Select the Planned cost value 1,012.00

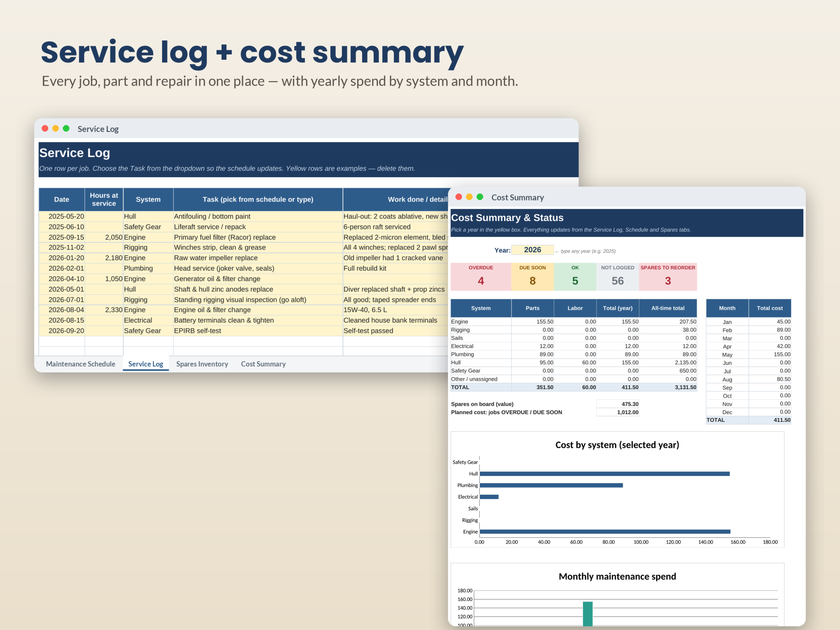tap(618, 412)
